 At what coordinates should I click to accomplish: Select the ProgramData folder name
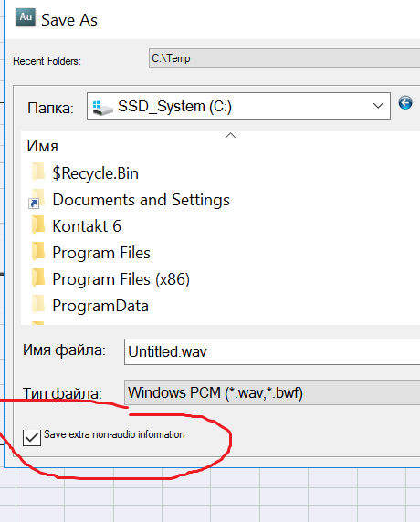tap(100, 306)
